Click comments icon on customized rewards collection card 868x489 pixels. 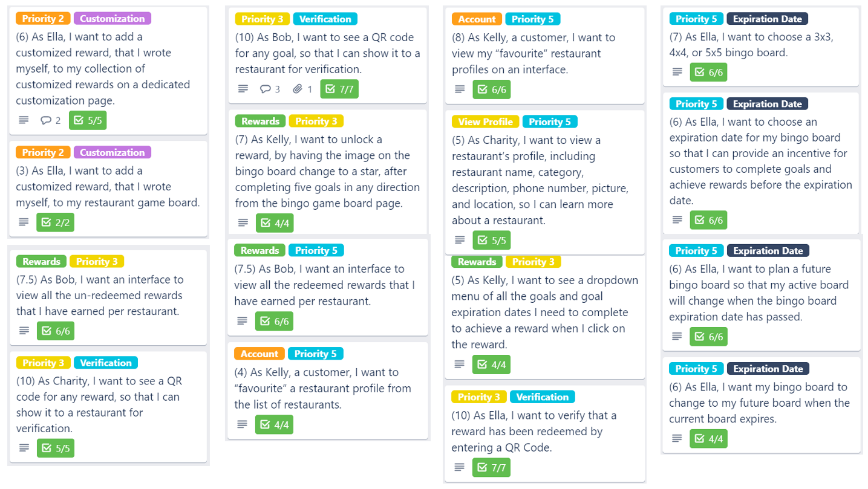pyautogui.click(x=46, y=120)
